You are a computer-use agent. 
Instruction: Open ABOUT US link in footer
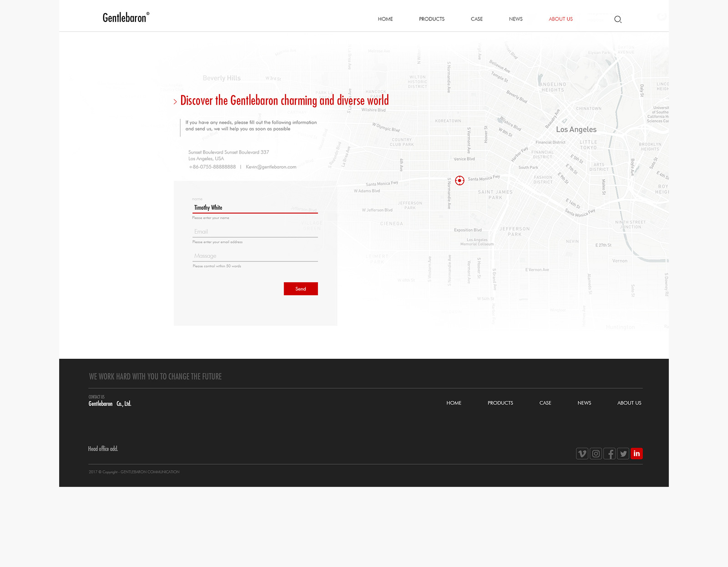tap(629, 403)
